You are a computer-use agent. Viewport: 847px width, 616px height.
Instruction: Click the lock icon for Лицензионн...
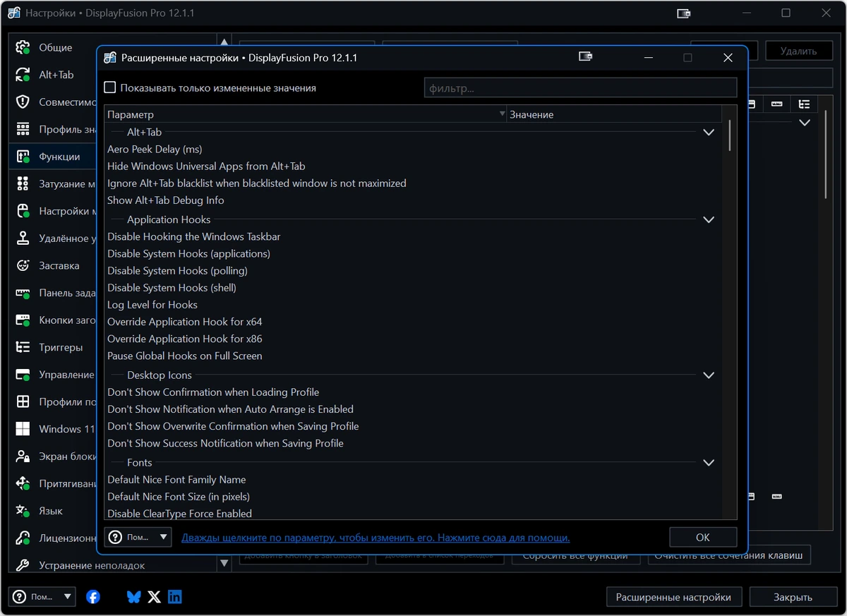click(23, 538)
